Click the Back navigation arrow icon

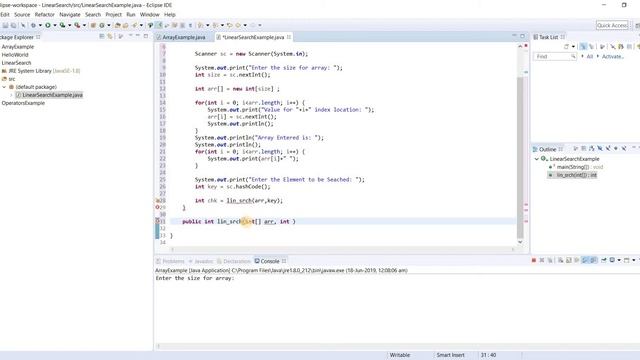pos(238,25)
